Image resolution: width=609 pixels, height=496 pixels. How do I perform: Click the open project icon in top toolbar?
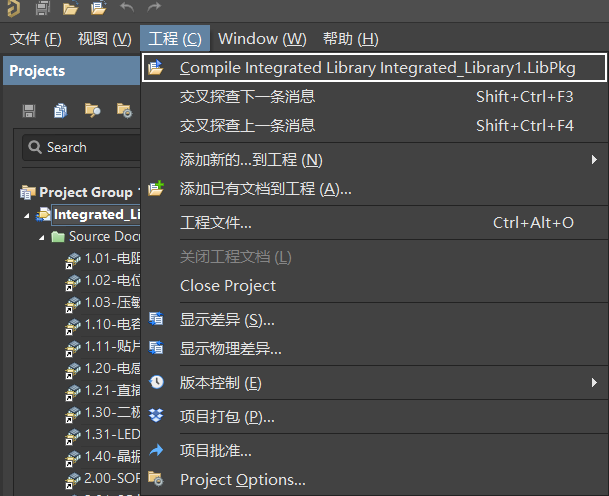pos(99,7)
